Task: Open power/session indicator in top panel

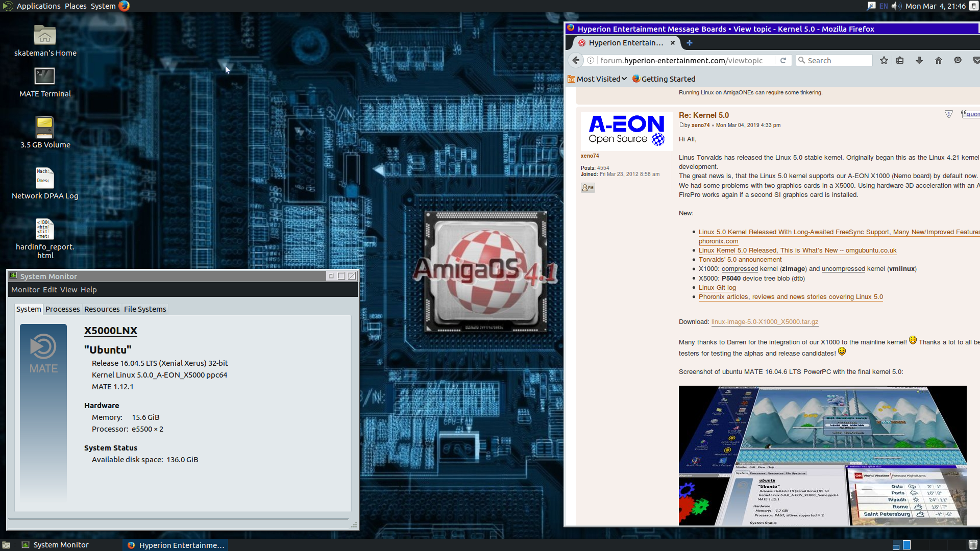Action: 973,6
